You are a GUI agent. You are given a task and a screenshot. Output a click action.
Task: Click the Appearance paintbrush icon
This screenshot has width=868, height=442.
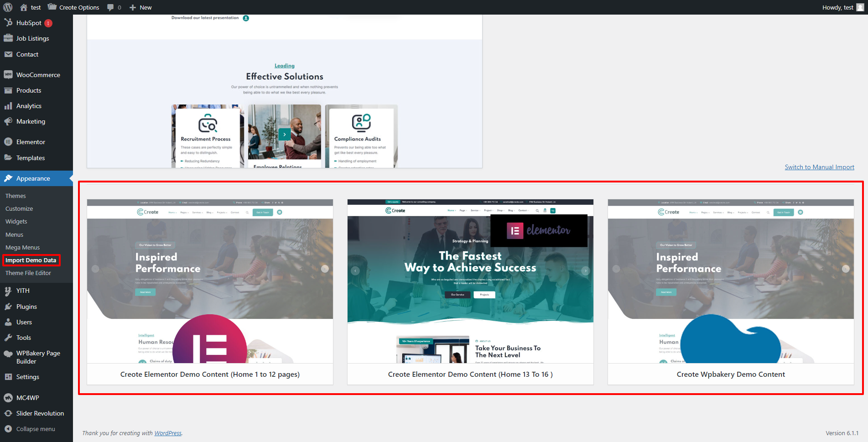[8, 178]
